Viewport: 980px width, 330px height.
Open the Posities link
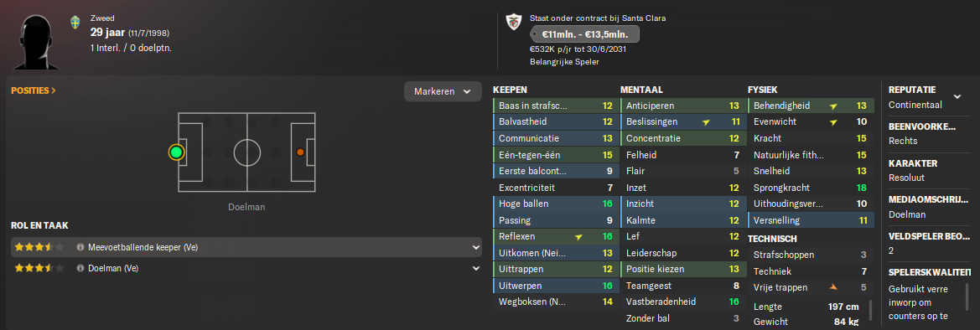(x=34, y=90)
